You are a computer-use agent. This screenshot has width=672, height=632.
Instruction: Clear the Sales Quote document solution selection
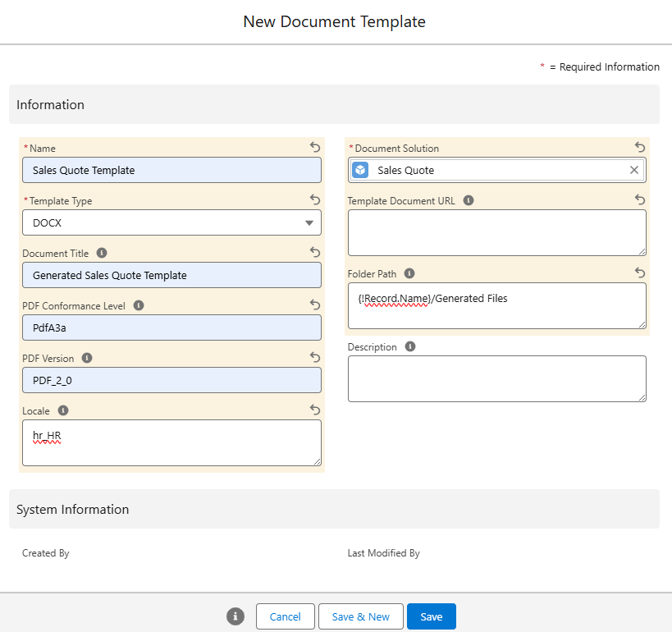click(634, 170)
